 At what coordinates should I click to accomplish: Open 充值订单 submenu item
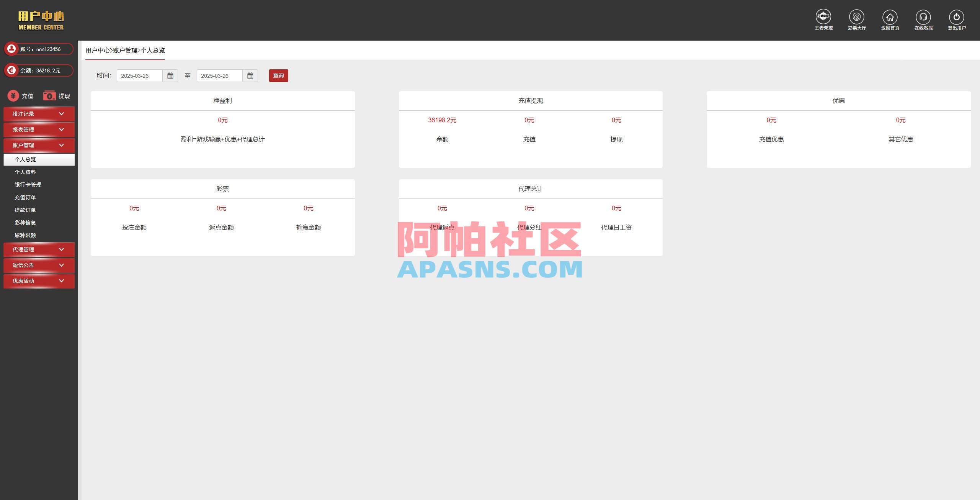coord(25,197)
